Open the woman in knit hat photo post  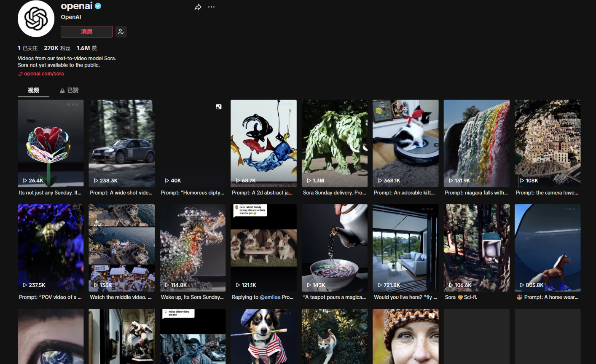click(405, 336)
